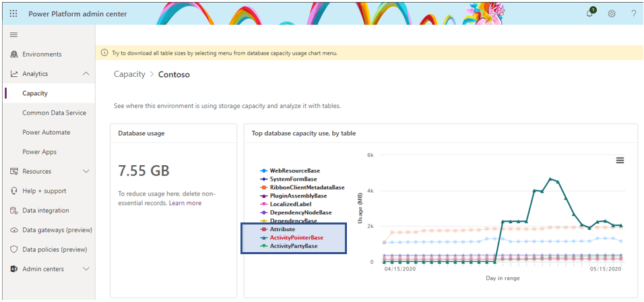Click the info icon in the yellow banner
This screenshot has width=644, height=302.
[x=104, y=53]
